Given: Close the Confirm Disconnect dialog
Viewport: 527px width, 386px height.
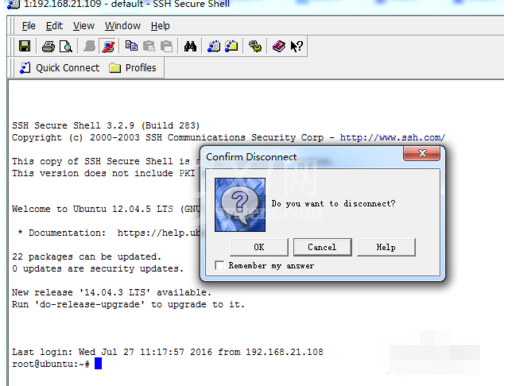Looking at the screenshot, I should [x=422, y=153].
